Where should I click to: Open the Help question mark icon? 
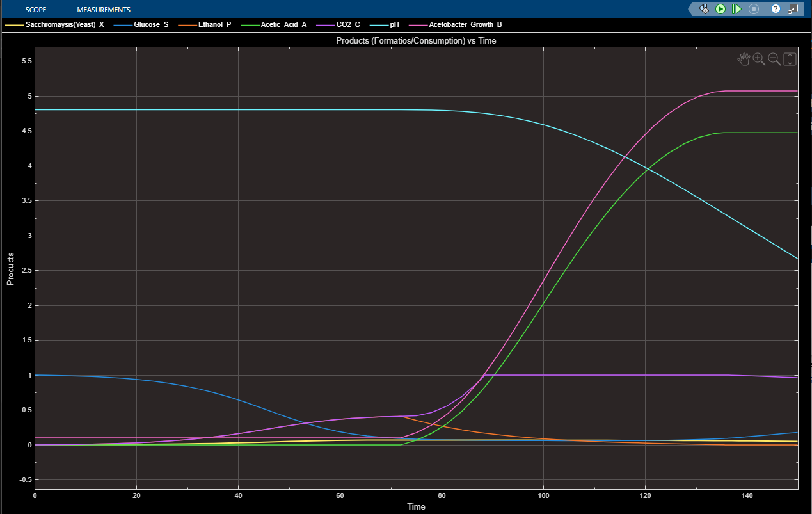click(776, 9)
